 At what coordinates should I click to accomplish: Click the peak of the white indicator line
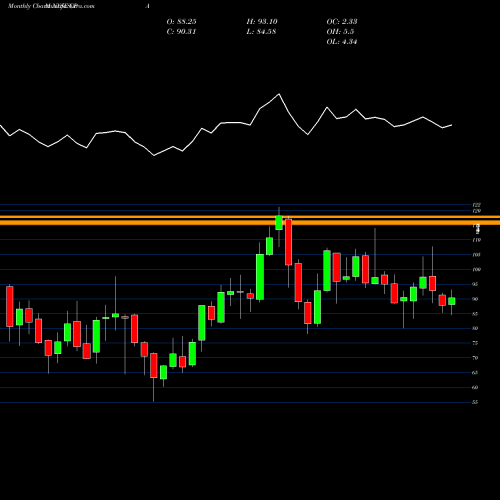tap(279, 94)
